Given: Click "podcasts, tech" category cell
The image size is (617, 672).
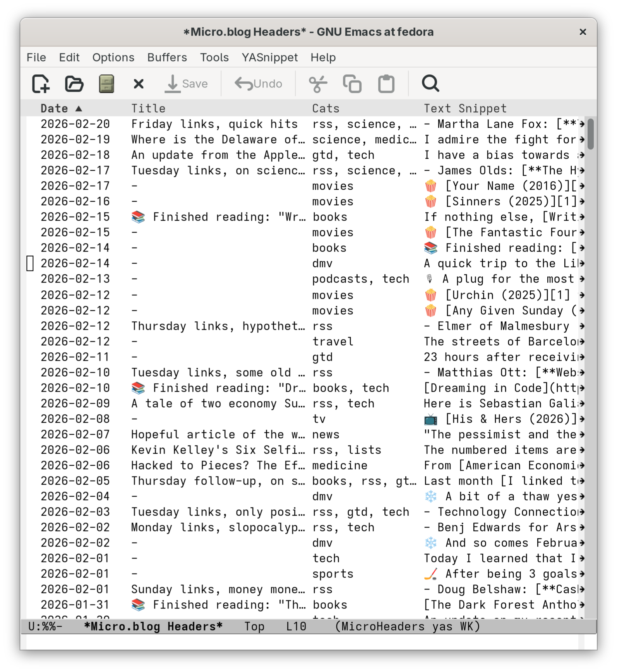Looking at the screenshot, I should point(361,279).
